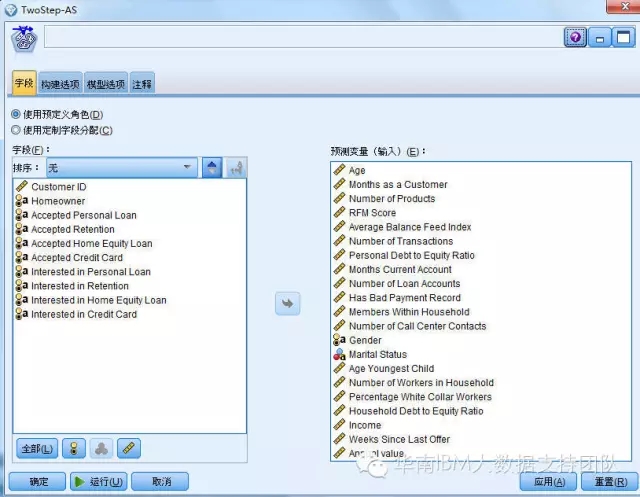Move selected fields with arrow button
Viewport: 640px width, 497px height.
coord(287,304)
